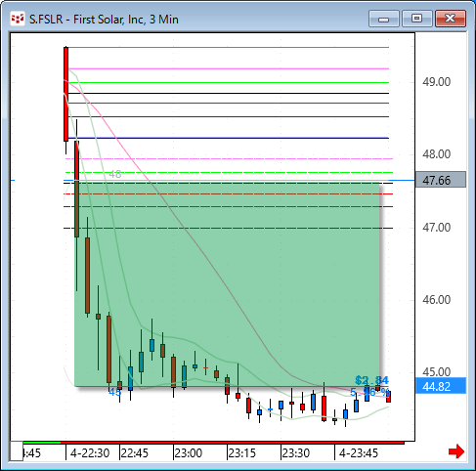The image size is (476, 471).
Task: Click the first tall red opening candlestick
Action: coord(65,95)
